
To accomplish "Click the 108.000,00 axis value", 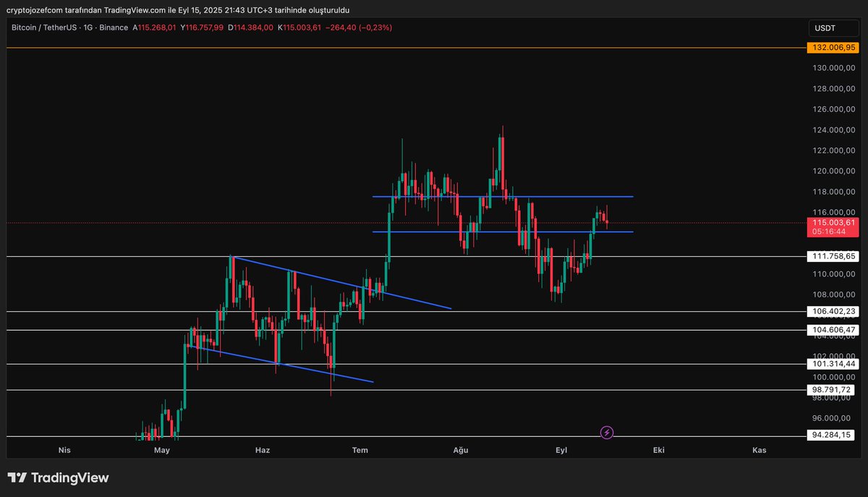I will (833, 294).
